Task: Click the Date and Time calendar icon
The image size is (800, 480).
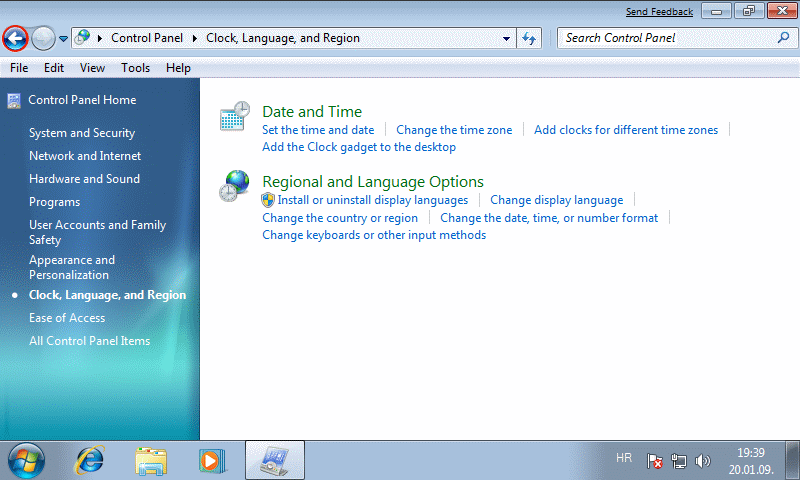Action: click(235, 116)
